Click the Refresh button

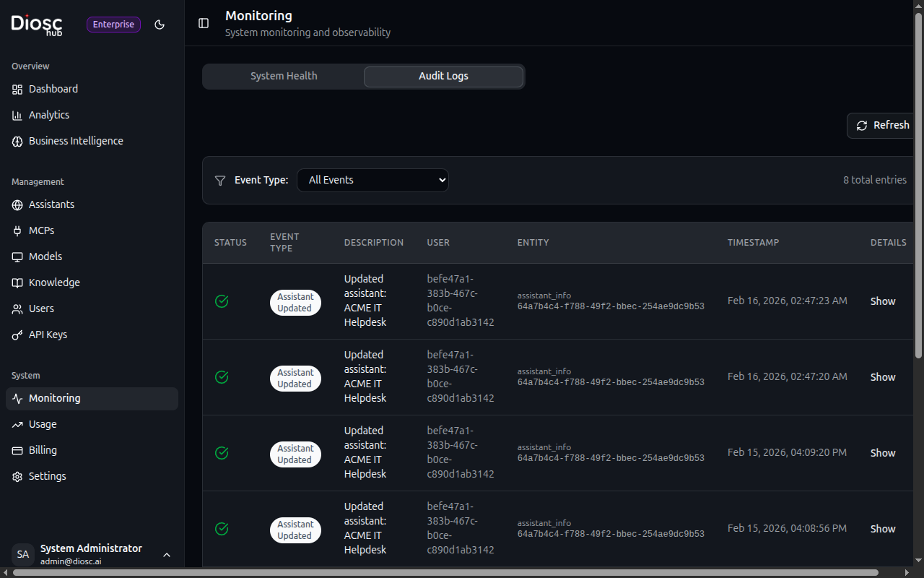click(x=884, y=124)
